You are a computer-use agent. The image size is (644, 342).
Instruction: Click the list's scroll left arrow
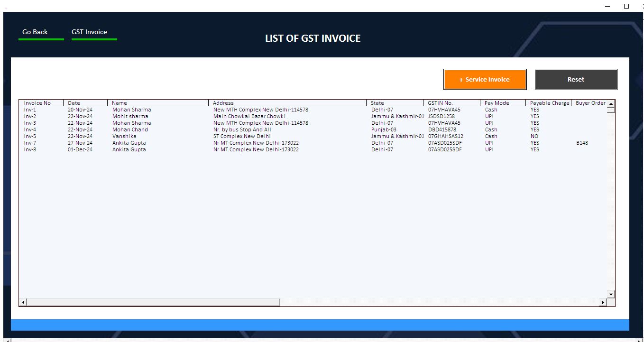23,302
